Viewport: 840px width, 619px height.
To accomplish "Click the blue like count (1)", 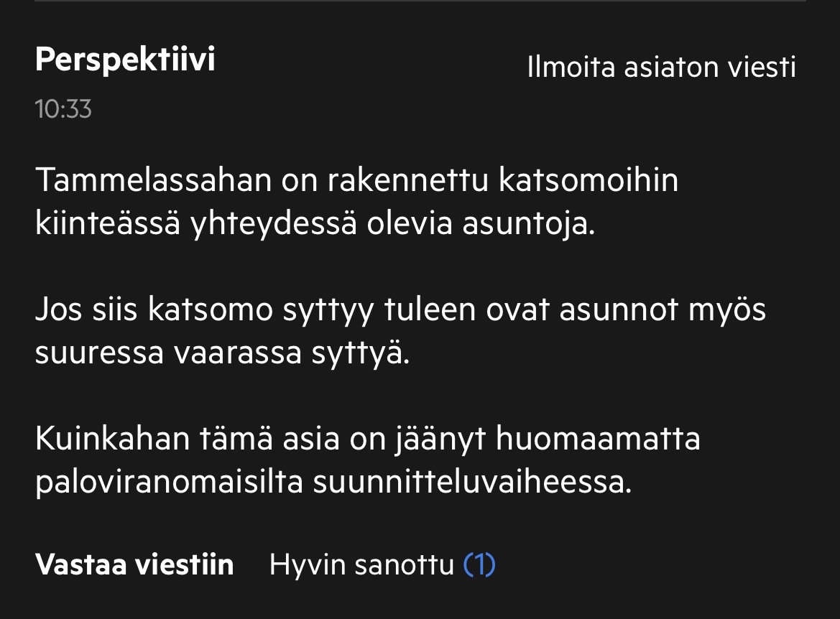I will coord(480,565).
